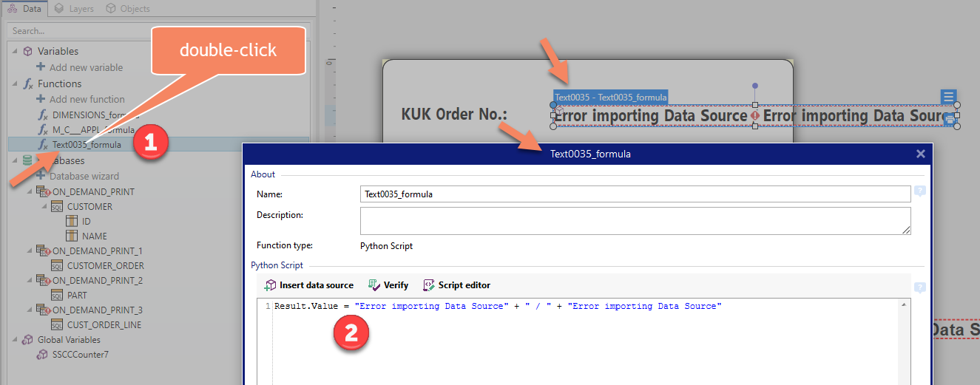Collapse the ON_DEMAND_PRINT_1 database node
The image size is (980, 385).
[x=30, y=251]
